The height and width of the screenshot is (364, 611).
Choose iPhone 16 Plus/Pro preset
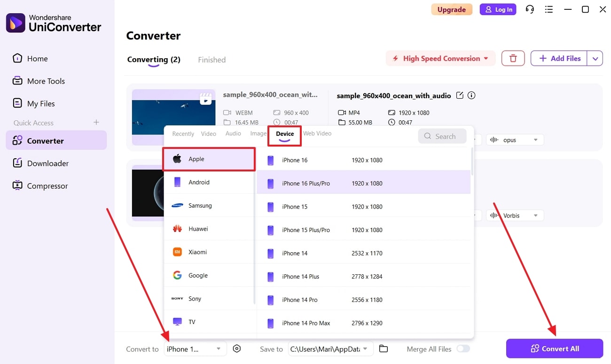tap(364, 183)
